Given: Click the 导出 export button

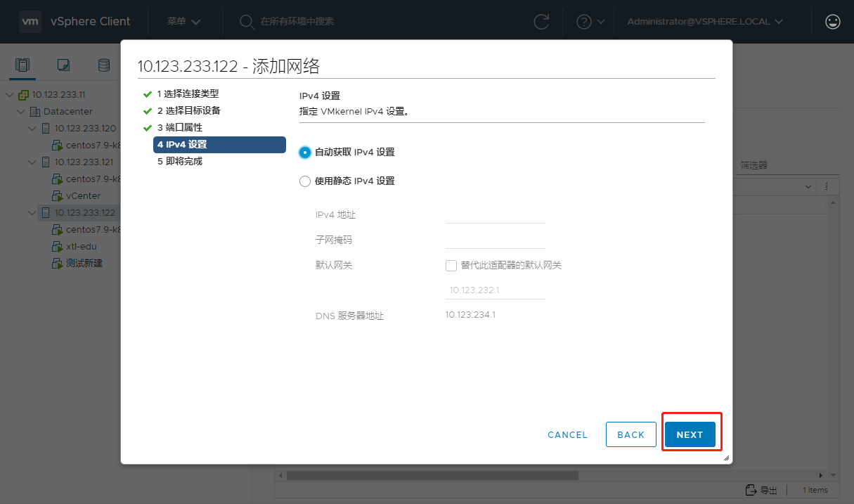Looking at the screenshot, I should tap(762, 490).
